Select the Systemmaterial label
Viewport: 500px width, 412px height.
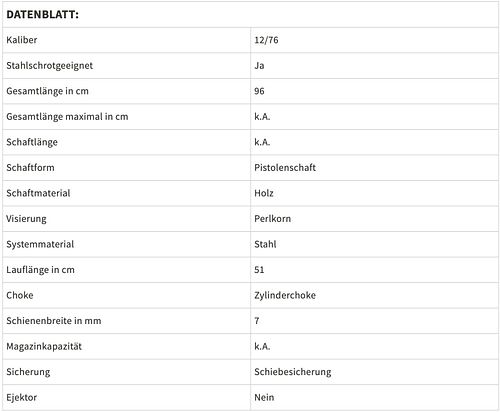tap(40, 244)
